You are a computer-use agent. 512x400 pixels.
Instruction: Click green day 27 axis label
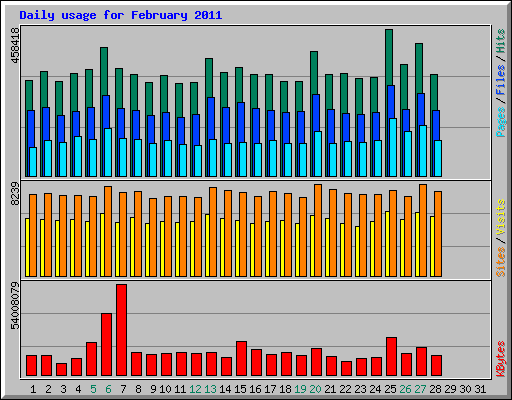(420, 389)
